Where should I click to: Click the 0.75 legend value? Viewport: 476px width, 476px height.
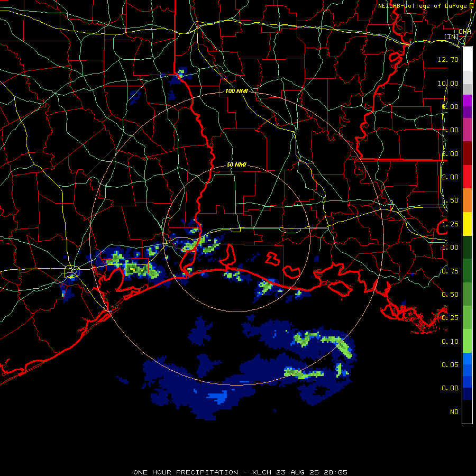coord(450,271)
